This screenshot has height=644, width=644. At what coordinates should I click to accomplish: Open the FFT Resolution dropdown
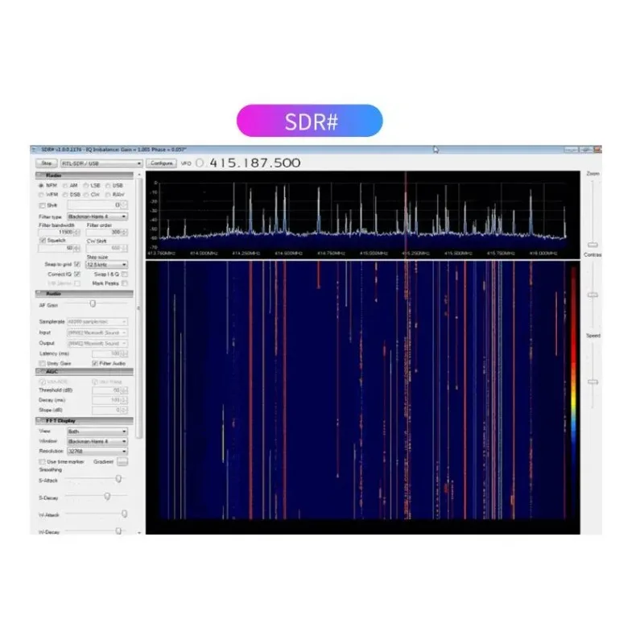(x=97, y=451)
